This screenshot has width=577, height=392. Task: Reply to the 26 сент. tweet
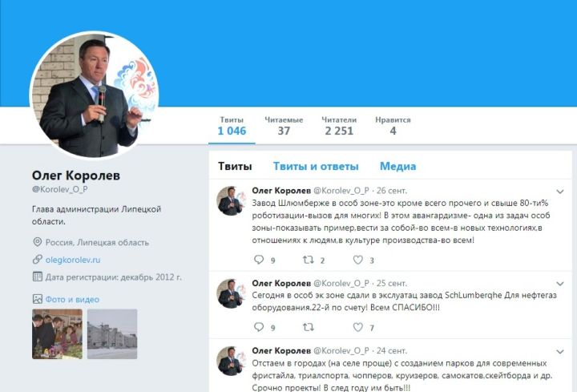coord(259,260)
